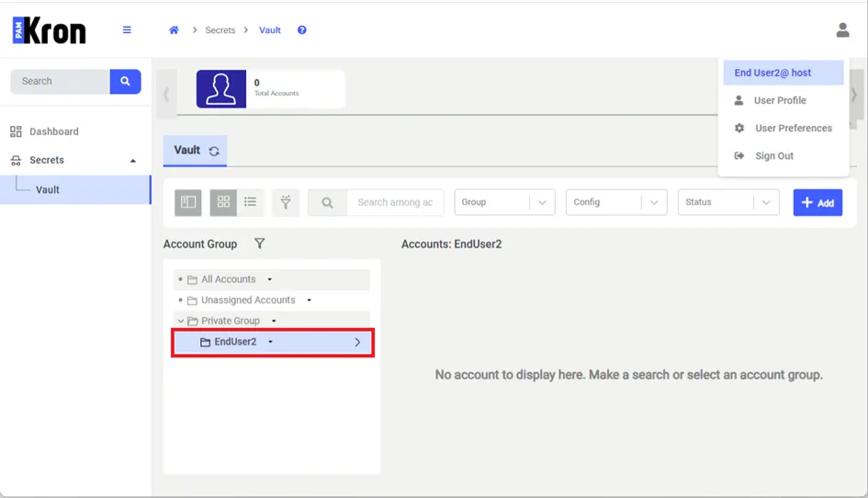868x498 pixels.
Task: Click the End User2@ host entry
Action: click(783, 73)
